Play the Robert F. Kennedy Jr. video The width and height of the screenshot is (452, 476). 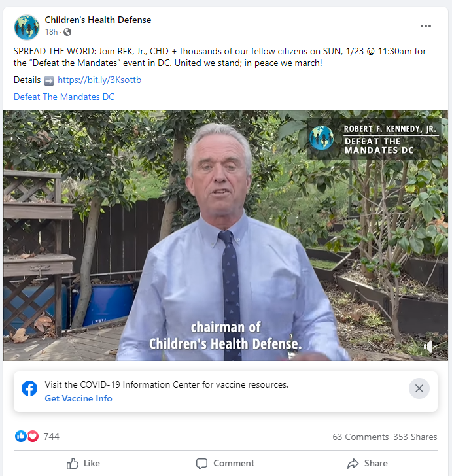point(226,235)
